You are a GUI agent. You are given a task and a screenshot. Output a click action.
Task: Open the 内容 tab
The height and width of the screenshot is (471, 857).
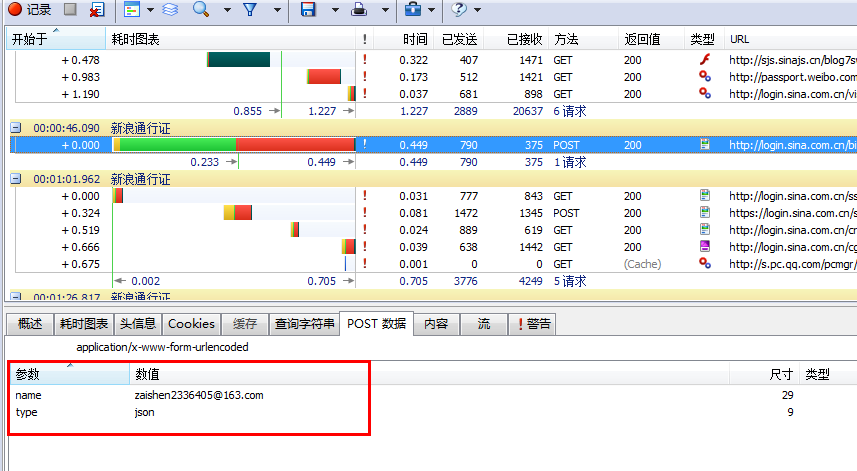[x=436, y=324]
